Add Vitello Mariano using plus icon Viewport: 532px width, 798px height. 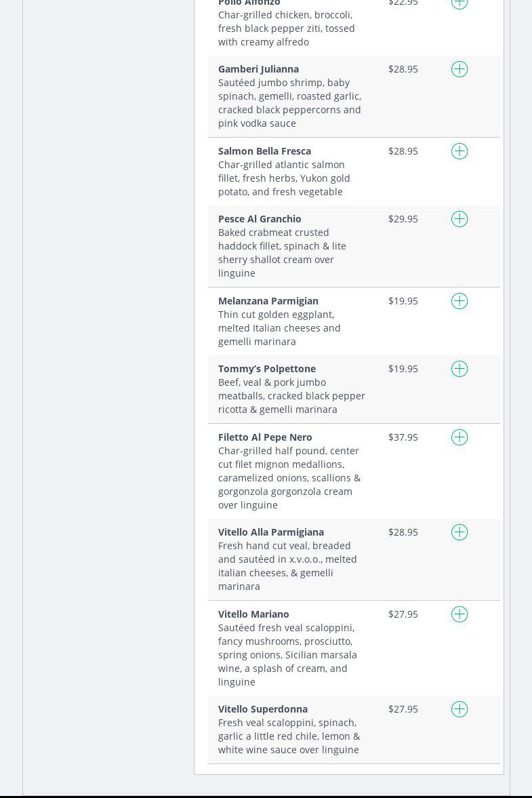459,614
